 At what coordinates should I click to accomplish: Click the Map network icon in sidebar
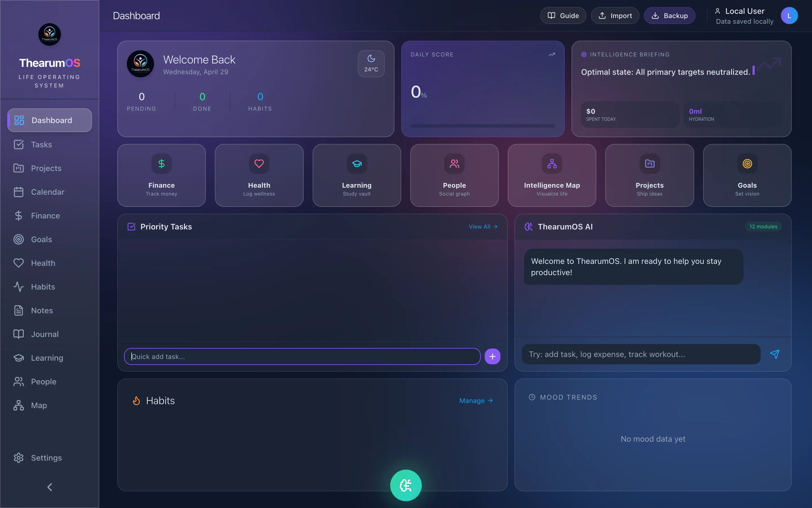coord(18,406)
